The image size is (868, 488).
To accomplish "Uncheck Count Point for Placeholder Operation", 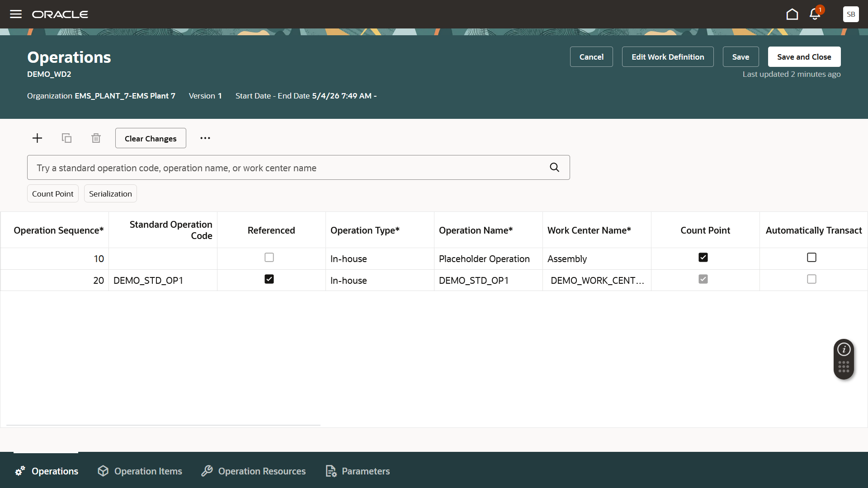I will [703, 258].
